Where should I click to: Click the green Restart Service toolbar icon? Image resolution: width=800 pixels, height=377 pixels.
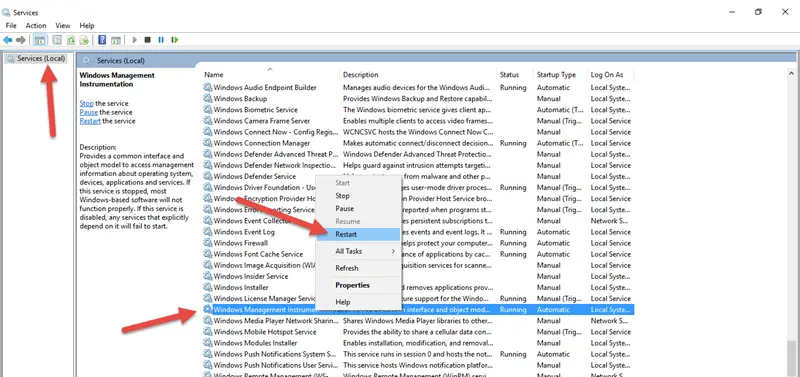[174, 40]
